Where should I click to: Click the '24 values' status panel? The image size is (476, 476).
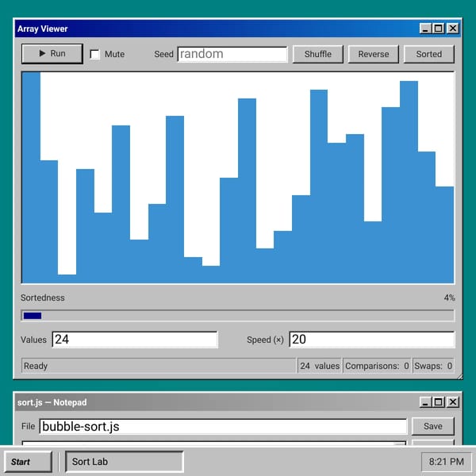point(320,366)
